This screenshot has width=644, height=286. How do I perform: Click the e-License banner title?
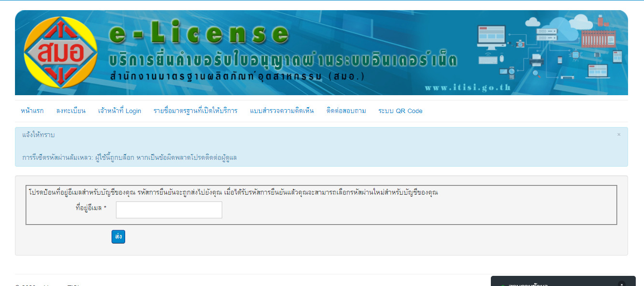tap(199, 33)
